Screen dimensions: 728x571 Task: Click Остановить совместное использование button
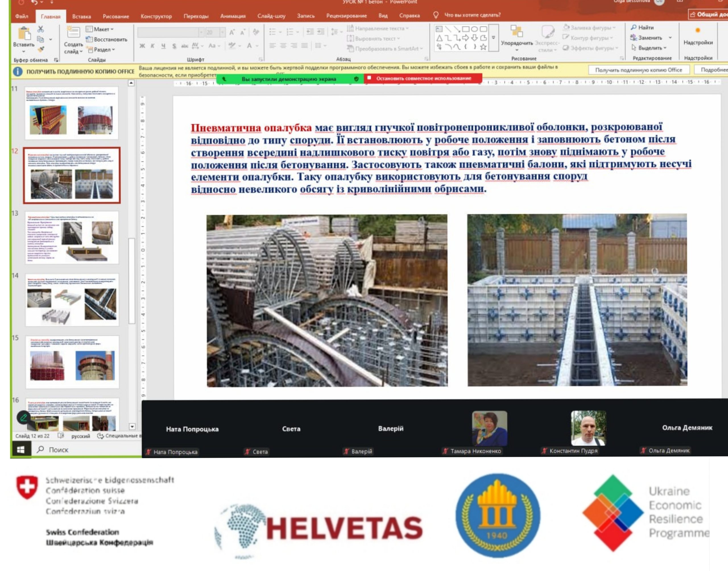coord(423,78)
